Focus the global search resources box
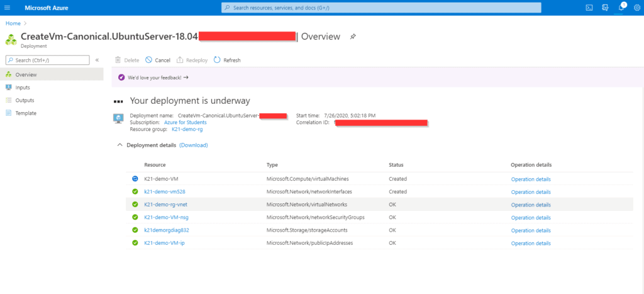Screen dimensions: 644x294 [381, 8]
